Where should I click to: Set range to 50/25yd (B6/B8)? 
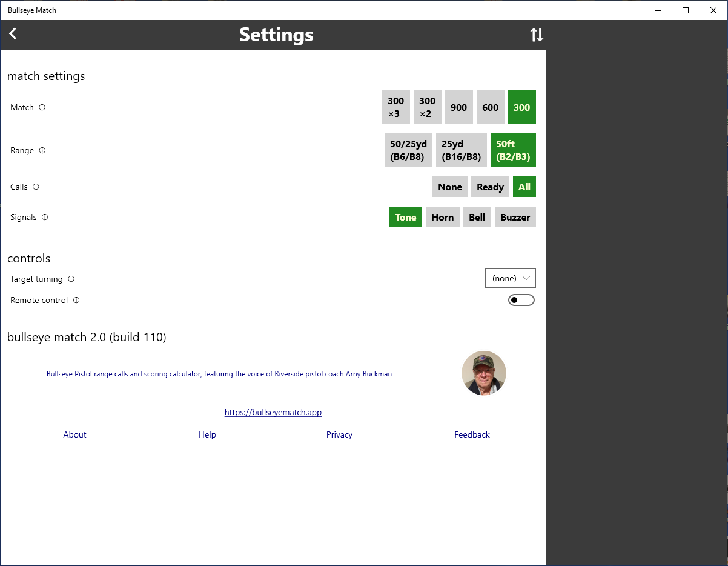click(x=408, y=150)
